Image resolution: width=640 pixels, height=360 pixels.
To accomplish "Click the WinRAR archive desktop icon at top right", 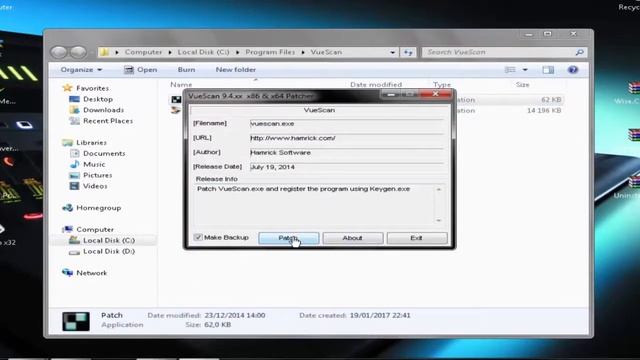I will pyautogui.click(x=633, y=88).
